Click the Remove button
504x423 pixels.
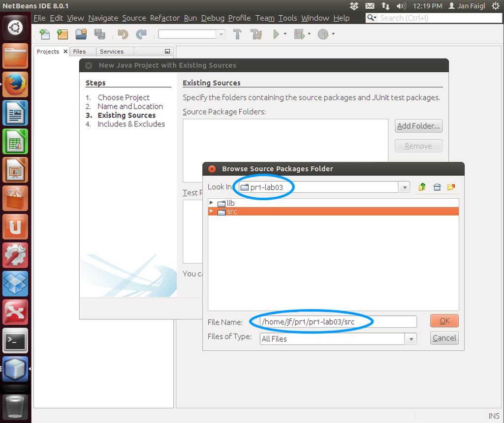[x=418, y=146]
